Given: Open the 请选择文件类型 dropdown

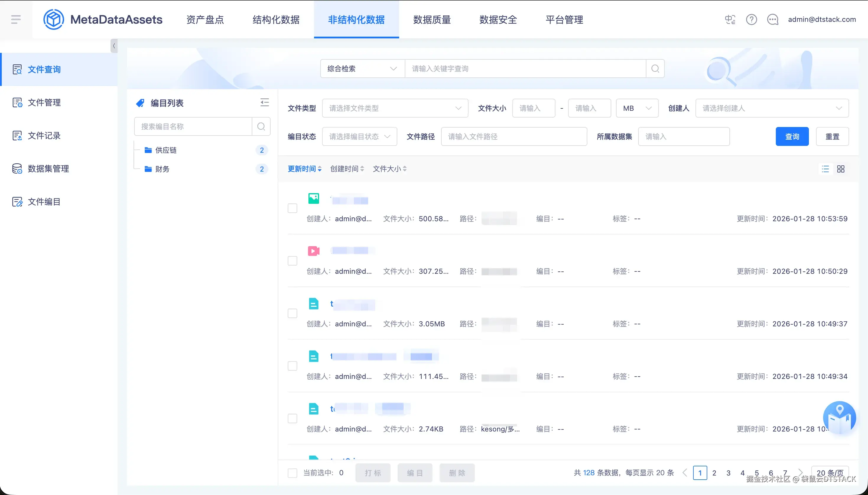Looking at the screenshot, I should (x=395, y=108).
